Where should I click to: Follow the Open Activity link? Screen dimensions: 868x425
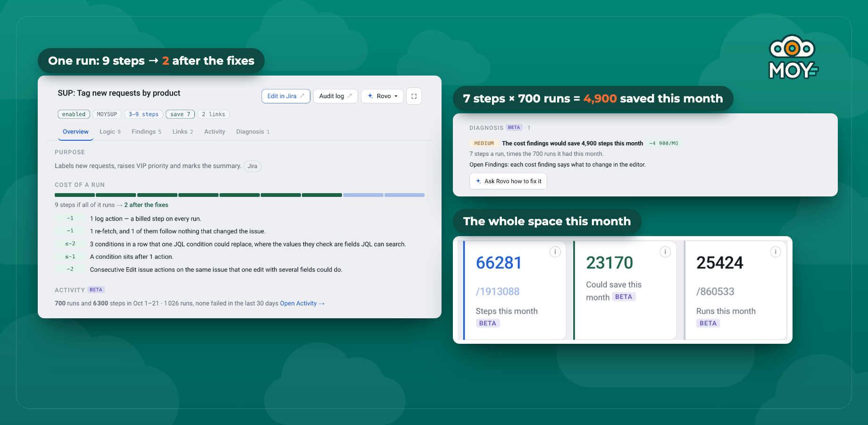tap(302, 303)
